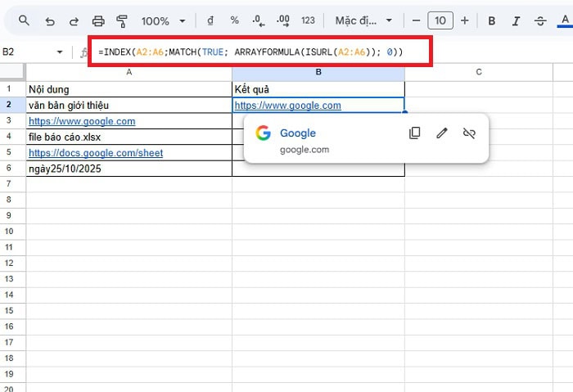Toggle italic formatting
Viewport: 573px width, 392px height.
click(516, 20)
